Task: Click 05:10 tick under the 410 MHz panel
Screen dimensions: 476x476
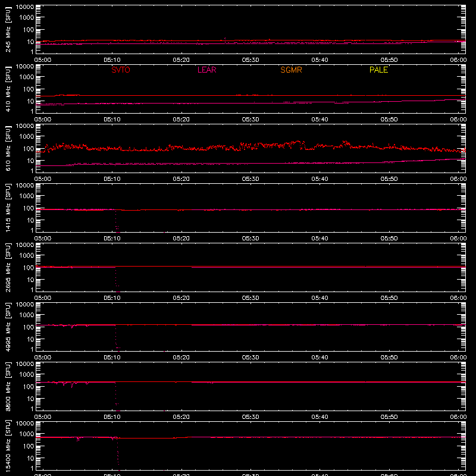Action: coord(112,120)
